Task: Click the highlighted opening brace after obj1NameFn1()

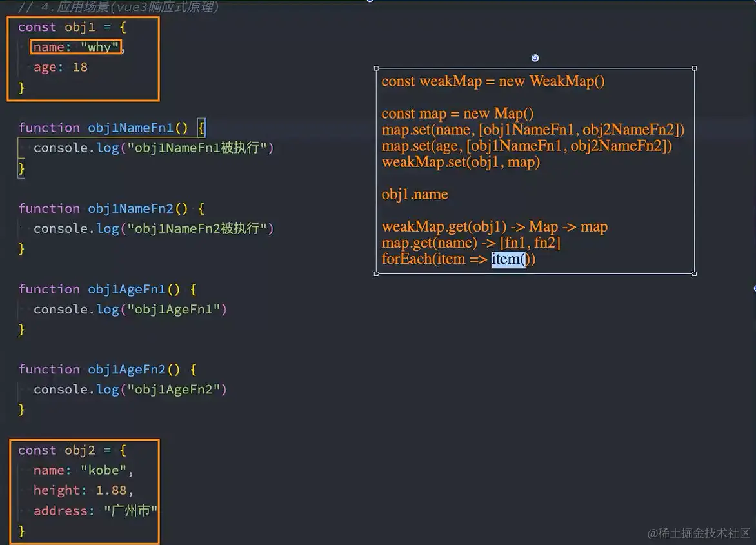Action: 201,128
